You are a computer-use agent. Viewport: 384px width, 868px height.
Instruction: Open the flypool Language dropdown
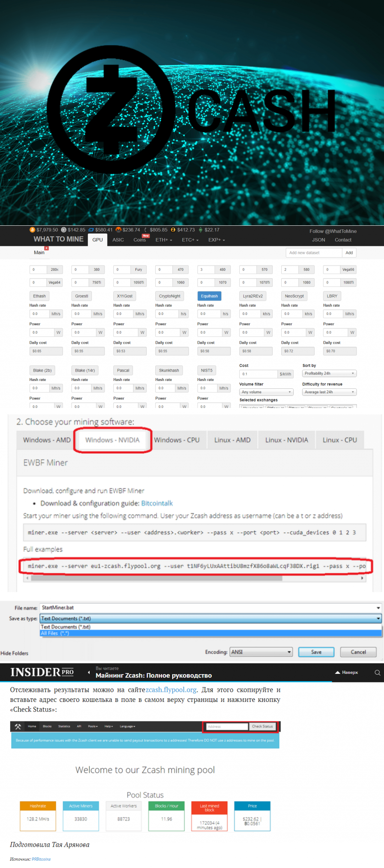[x=127, y=726]
